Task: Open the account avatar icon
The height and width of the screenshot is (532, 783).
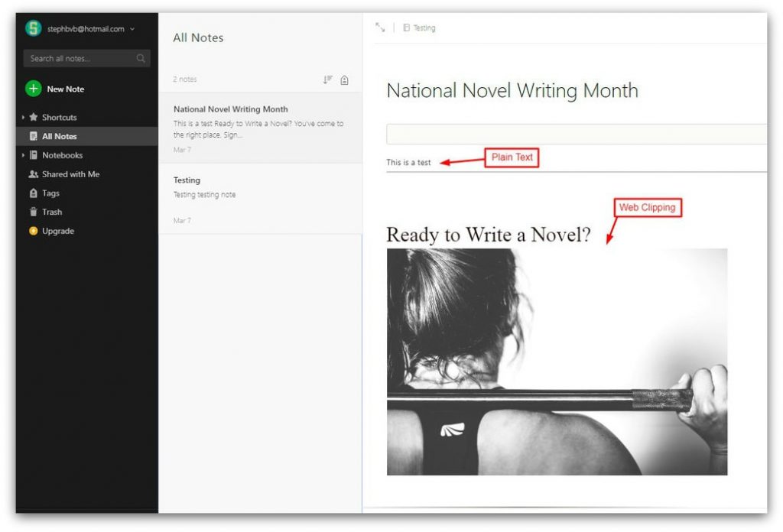Action: pyautogui.click(x=34, y=28)
